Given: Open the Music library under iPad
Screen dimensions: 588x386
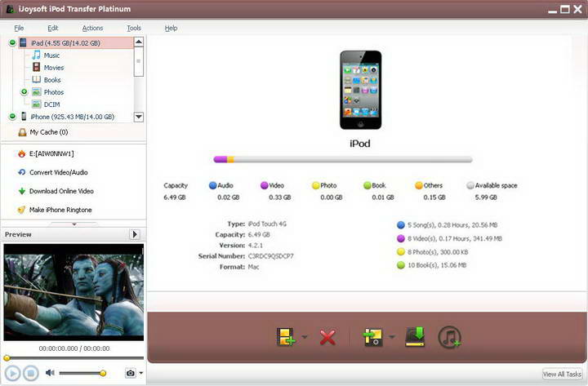Looking at the screenshot, I should (x=51, y=55).
